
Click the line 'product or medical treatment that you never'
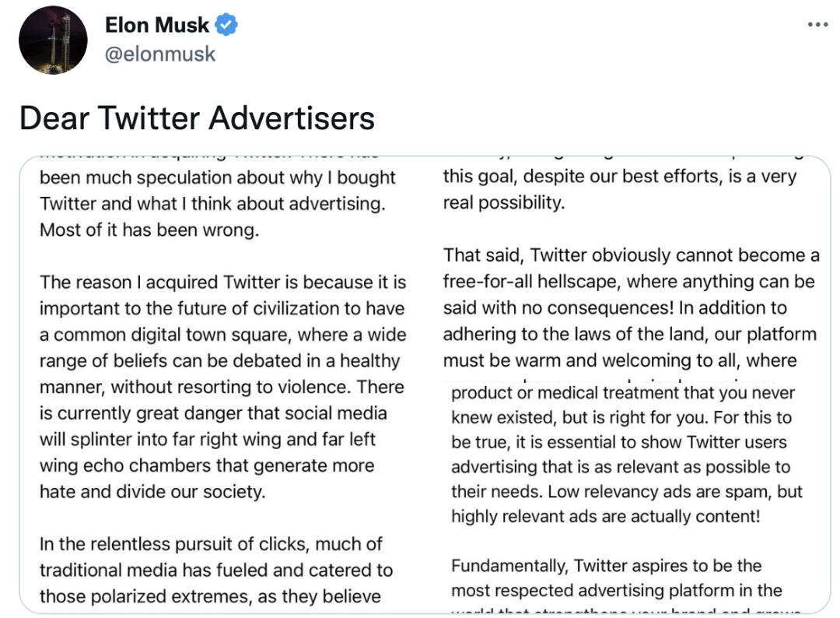[x=623, y=393]
